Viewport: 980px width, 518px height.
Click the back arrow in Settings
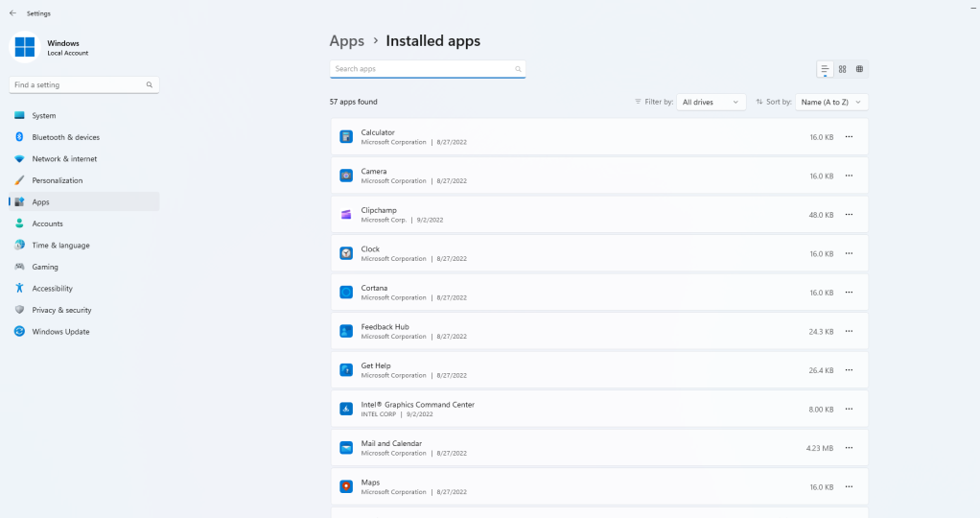click(x=12, y=13)
